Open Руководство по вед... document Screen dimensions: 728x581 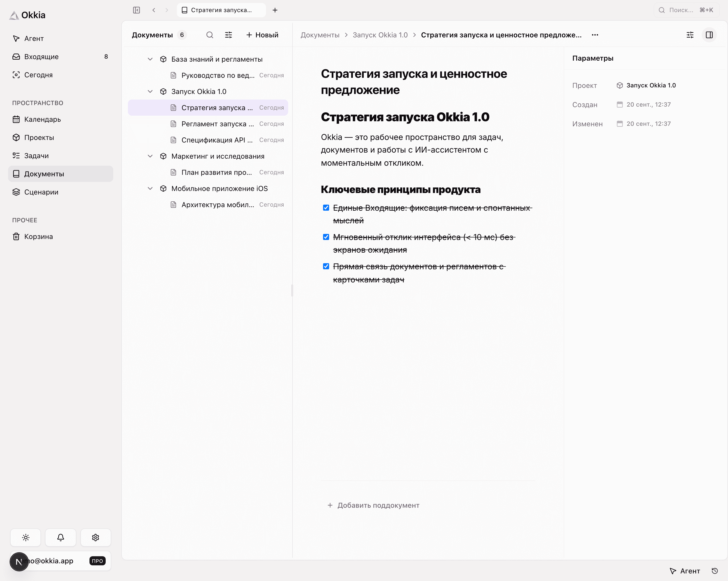tap(208, 76)
